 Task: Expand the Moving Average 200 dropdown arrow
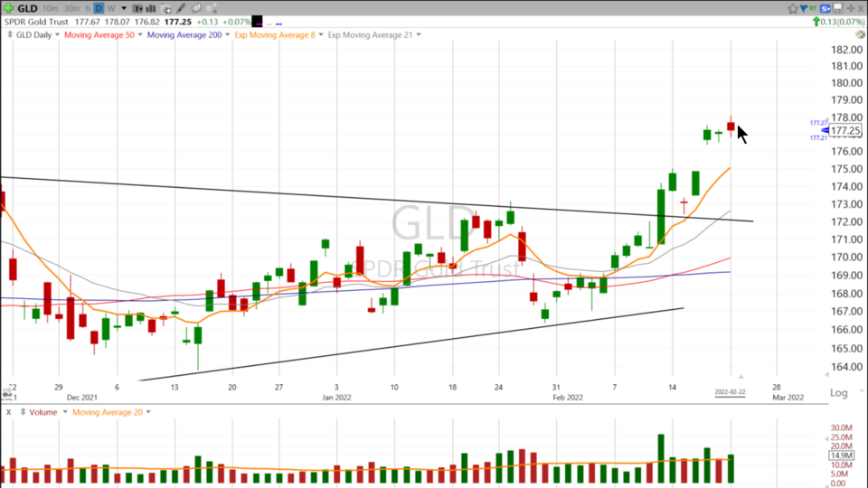[x=228, y=34]
